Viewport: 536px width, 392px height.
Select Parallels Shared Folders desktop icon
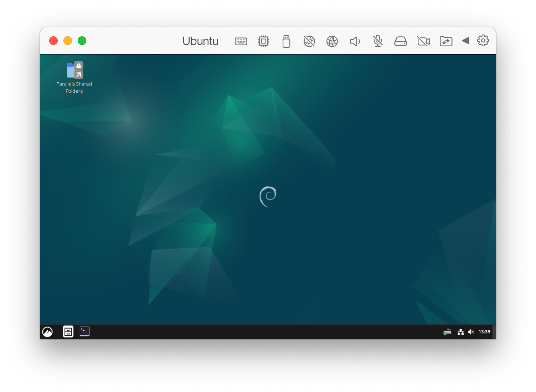coord(74,77)
